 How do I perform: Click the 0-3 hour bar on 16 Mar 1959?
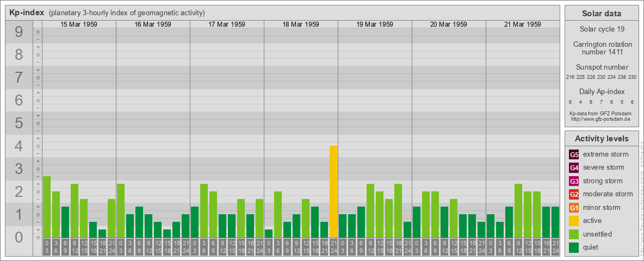[x=121, y=210]
